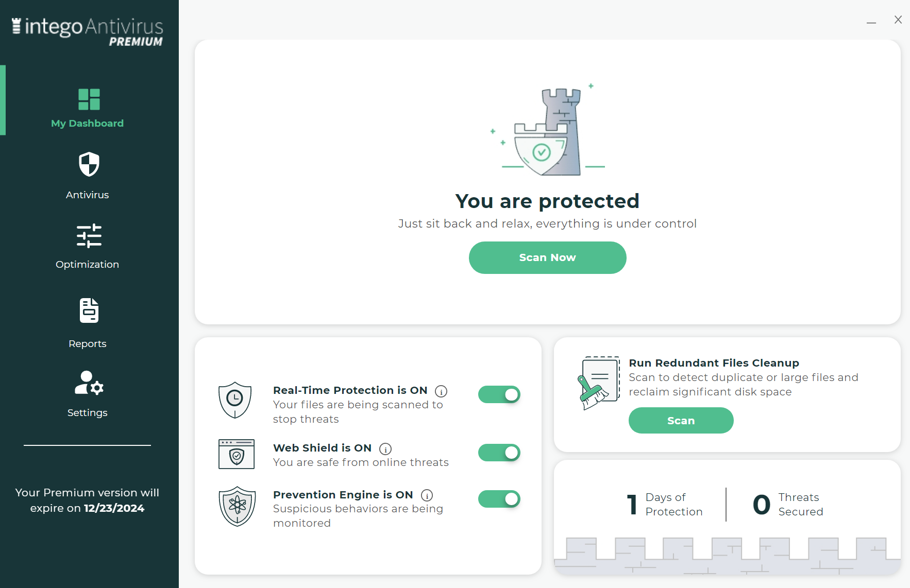Click the 'Days of Protection' label
910x588 pixels.
pos(674,505)
